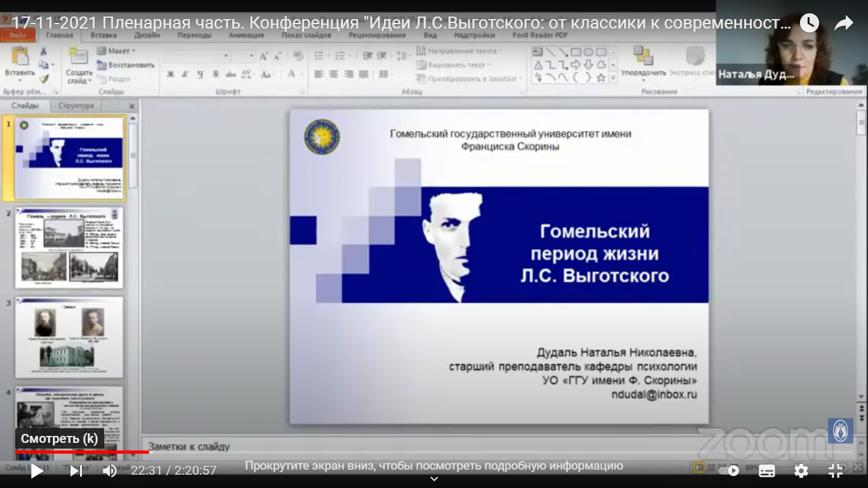The height and width of the screenshot is (488, 868).
Task: Toggle strikethrough abc formatting
Action: tap(231, 74)
